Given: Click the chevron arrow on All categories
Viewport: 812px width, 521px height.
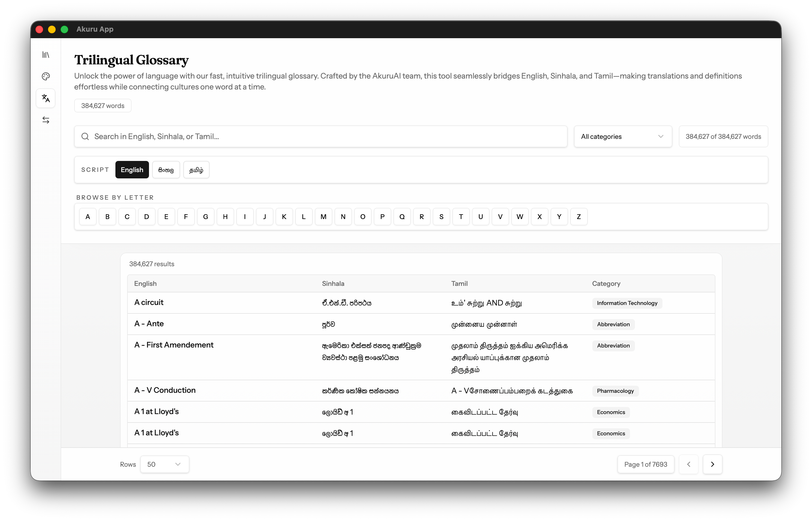Looking at the screenshot, I should pyautogui.click(x=660, y=136).
